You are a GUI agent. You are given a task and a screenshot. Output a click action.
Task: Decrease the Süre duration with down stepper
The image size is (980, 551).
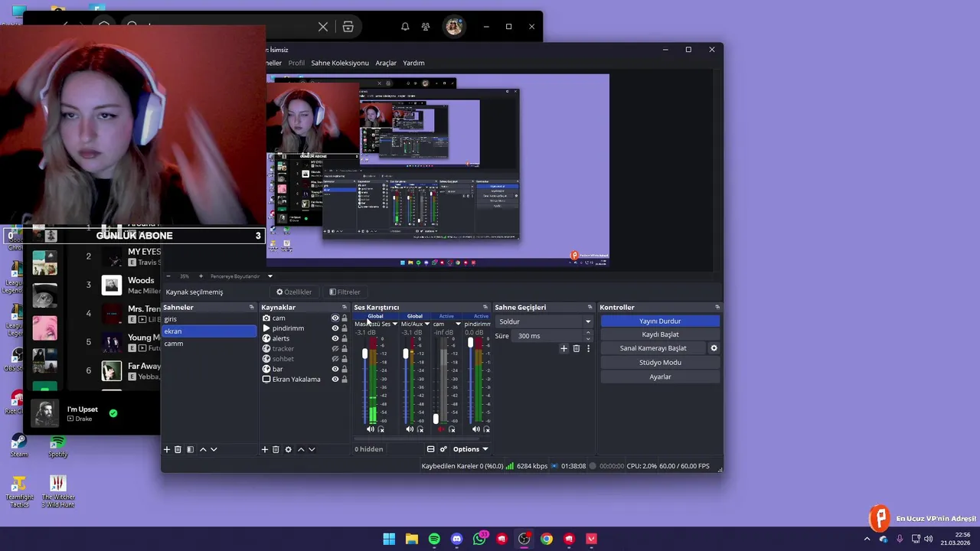coord(588,338)
